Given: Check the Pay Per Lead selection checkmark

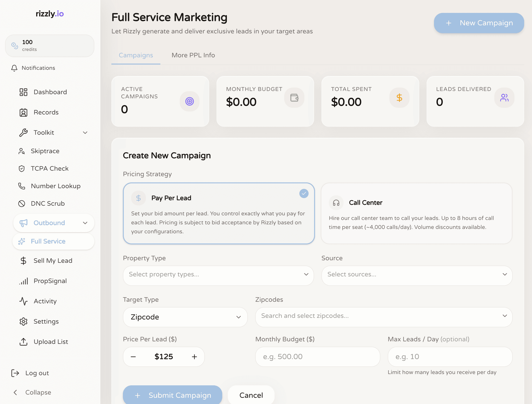Looking at the screenshot, I should 304,193.
